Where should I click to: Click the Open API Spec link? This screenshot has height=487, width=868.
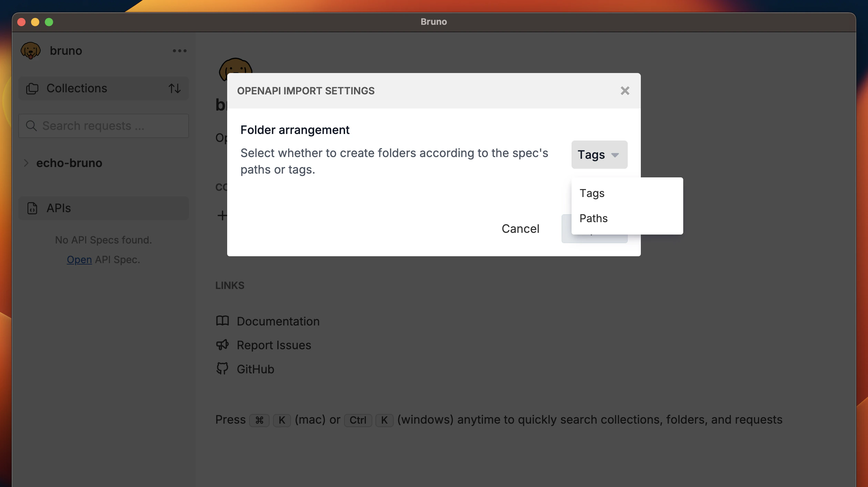pos(79,259)
